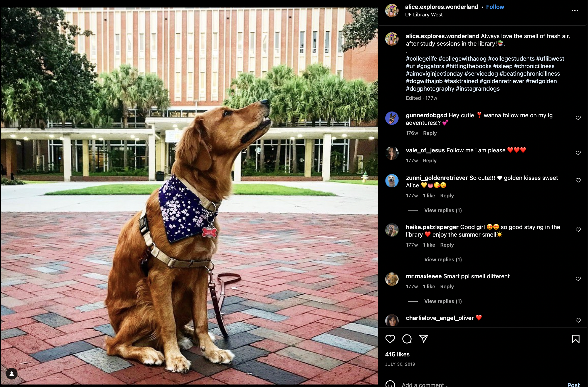Like mr.maxieeee's comment heart
Screen dimensions: 588x387
(x=578, y=279)
